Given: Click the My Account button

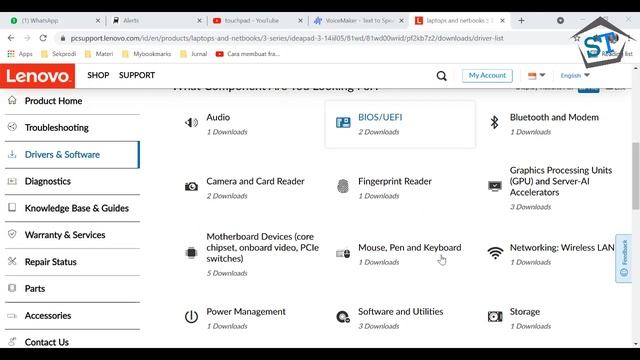Looking at the screenshot, I should tap(487, 76).
